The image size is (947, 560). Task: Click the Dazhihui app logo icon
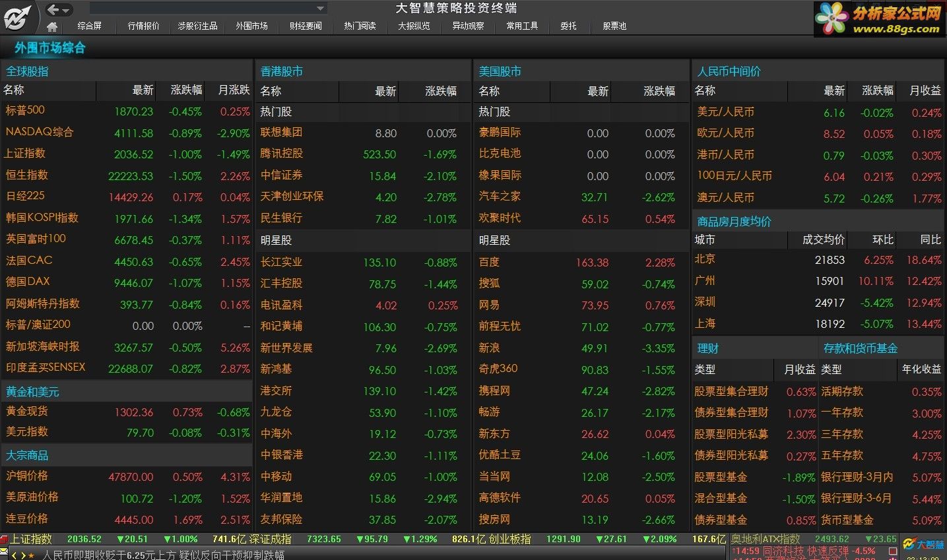[x=16, y=18]
